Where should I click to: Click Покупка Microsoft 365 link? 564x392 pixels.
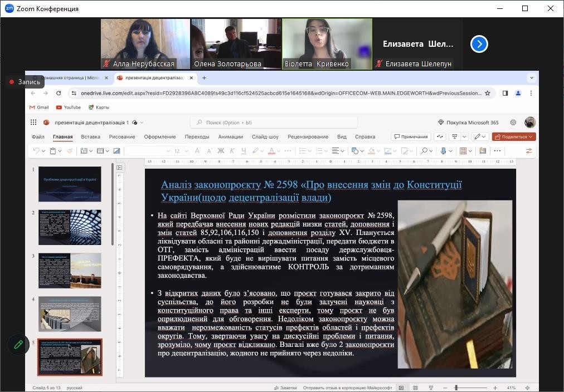click(x=468, y=122)
